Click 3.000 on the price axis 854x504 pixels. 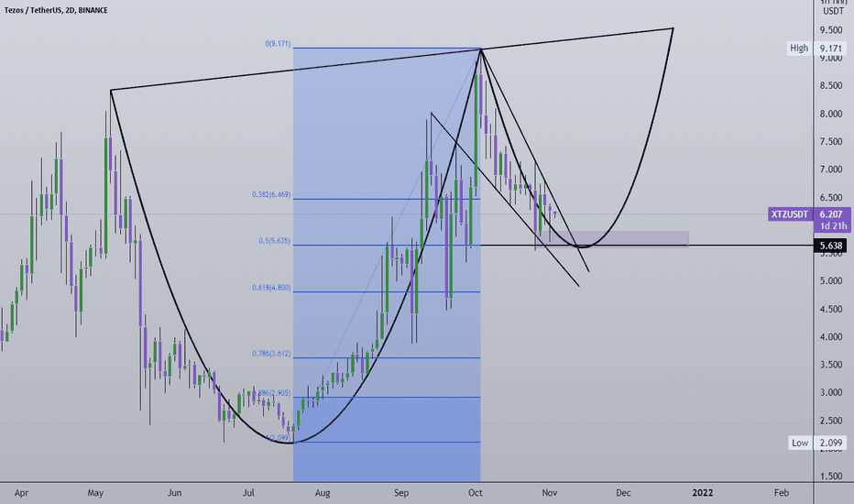(x=831, y=393)
